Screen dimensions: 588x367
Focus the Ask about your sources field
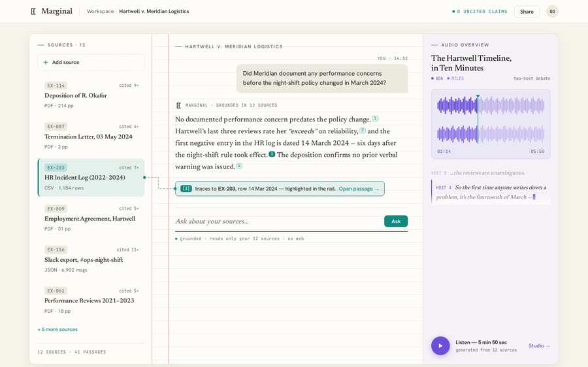click(x=278, y=221)
